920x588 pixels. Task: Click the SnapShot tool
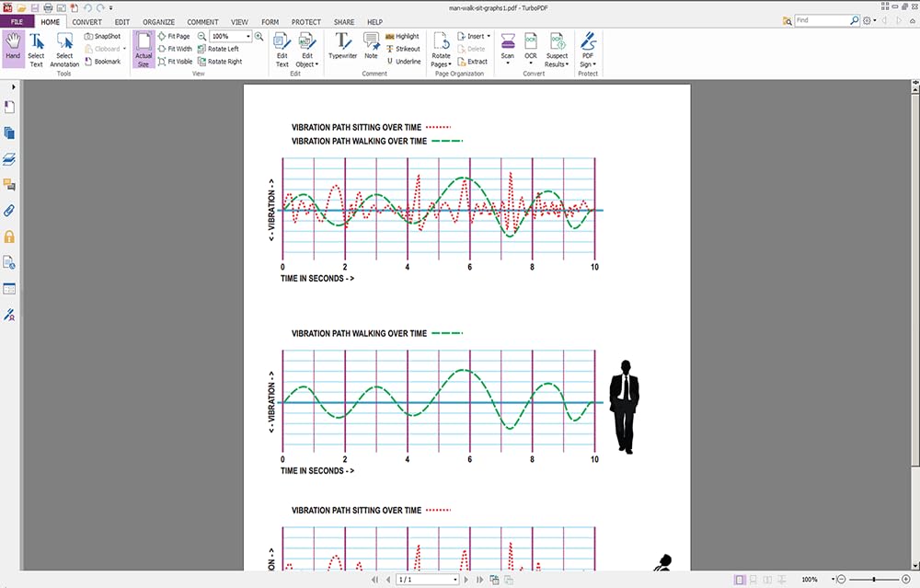pyautogui.click(x=102, y=36)
